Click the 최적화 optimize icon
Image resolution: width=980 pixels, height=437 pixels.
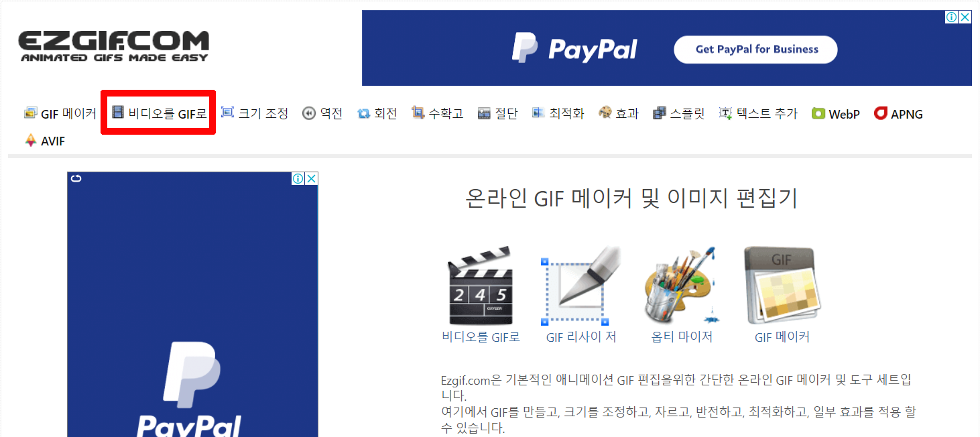538,113
